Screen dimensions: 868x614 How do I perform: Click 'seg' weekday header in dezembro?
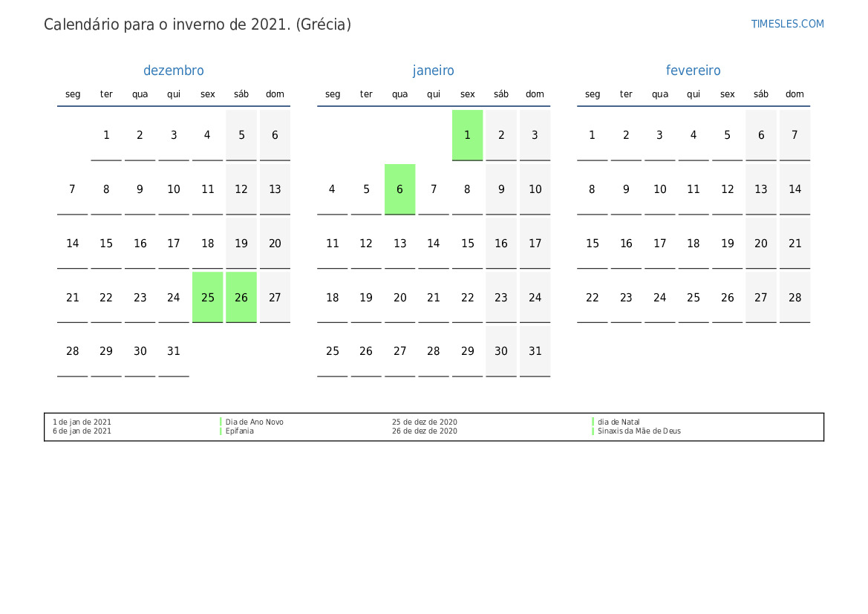pyautogui.click(x=73, y=94)
